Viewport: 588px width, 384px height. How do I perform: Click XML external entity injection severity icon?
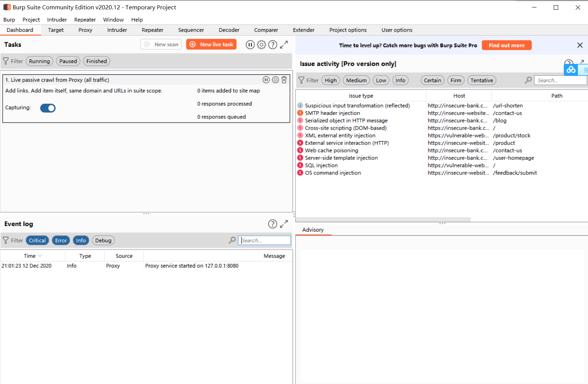point(300,135)
